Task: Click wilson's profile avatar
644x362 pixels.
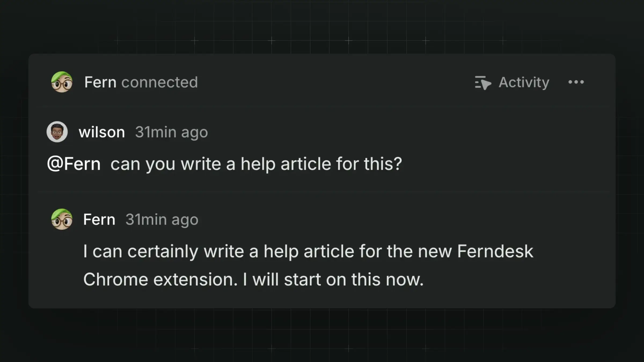Action: 57,132
